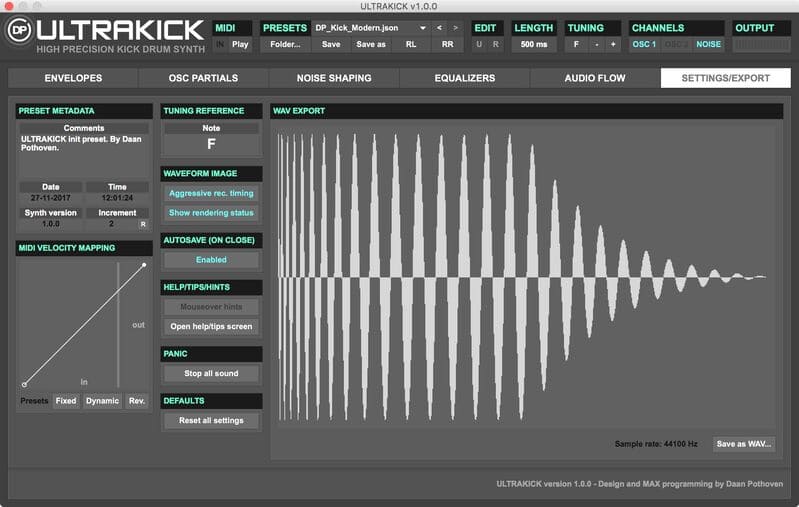The width and height of the screenshot is (799, 507).
Task: Toggle Aggressive rec. timing option
Action: 211,194
